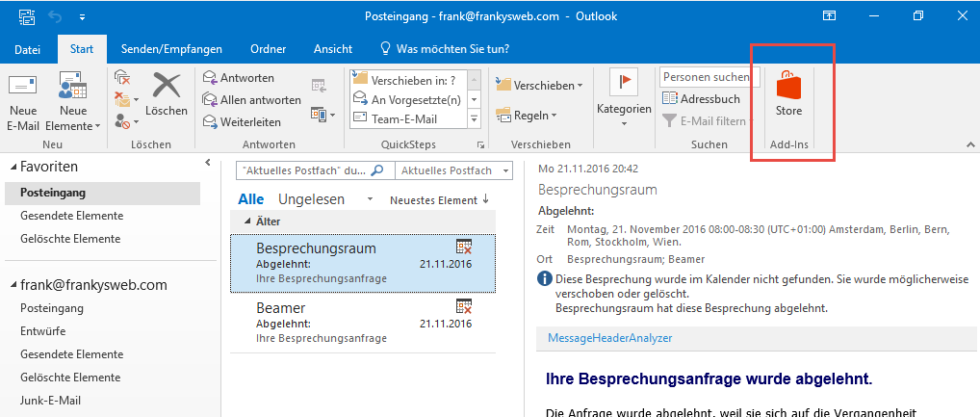Click the Weiterleiten forward icon
This screenshot has height=417, width=980.
point(210,122)
